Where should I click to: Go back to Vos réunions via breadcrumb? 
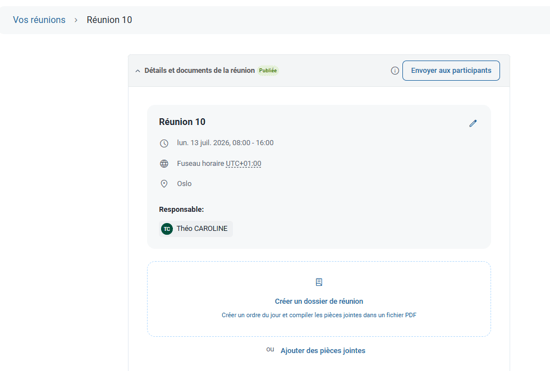(x=39, y=20)
